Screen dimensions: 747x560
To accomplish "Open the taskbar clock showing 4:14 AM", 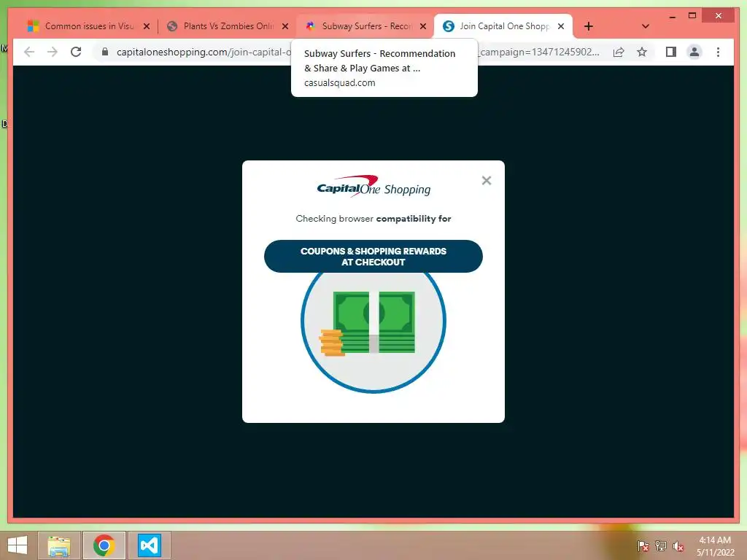I will point(715,545).
